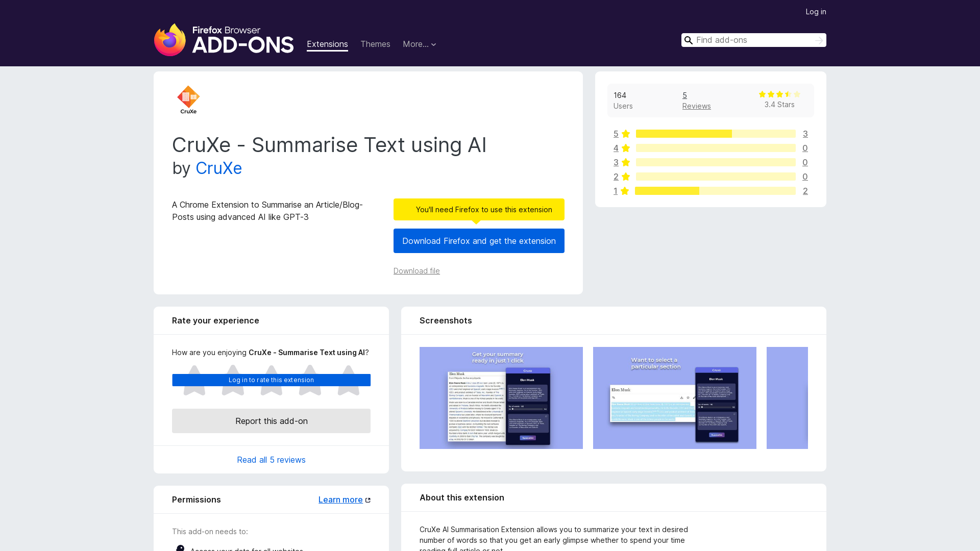This screenshot has height=551, width=980.
Task: Open the CruXe author link
Action: (x=218, y=168)
